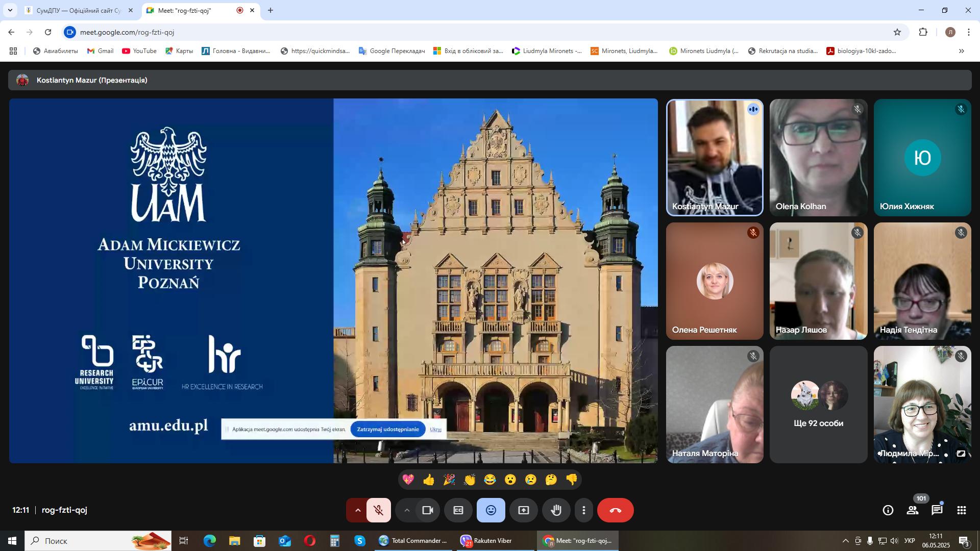Select Olena Kolhan video tile

click(x=818, y=158)
